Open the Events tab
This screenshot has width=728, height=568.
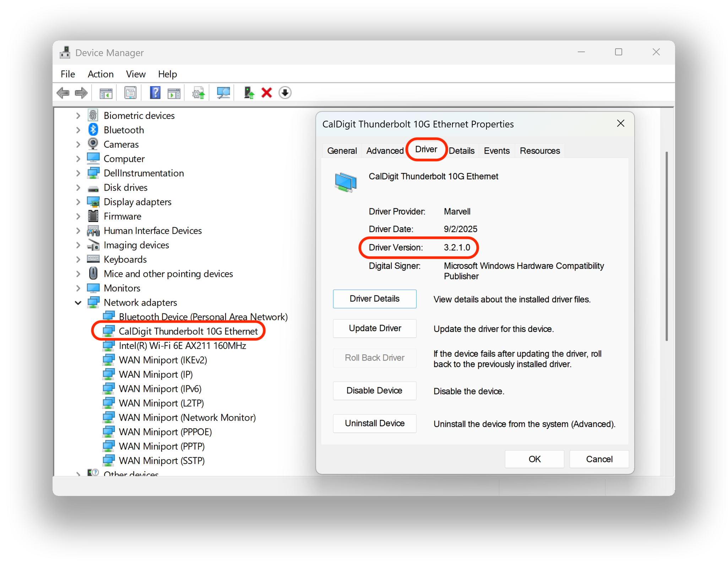click(x=496, y=151)
